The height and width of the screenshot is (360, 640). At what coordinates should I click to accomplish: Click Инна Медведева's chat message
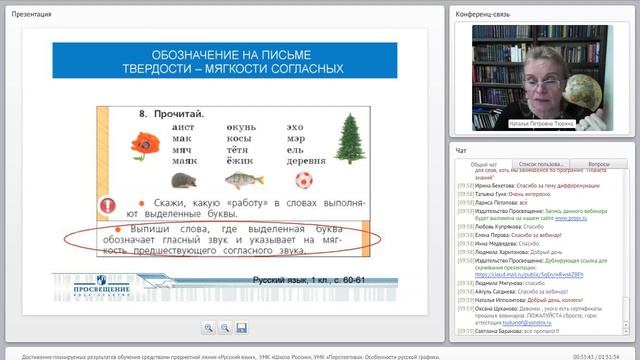pos(499,244)
